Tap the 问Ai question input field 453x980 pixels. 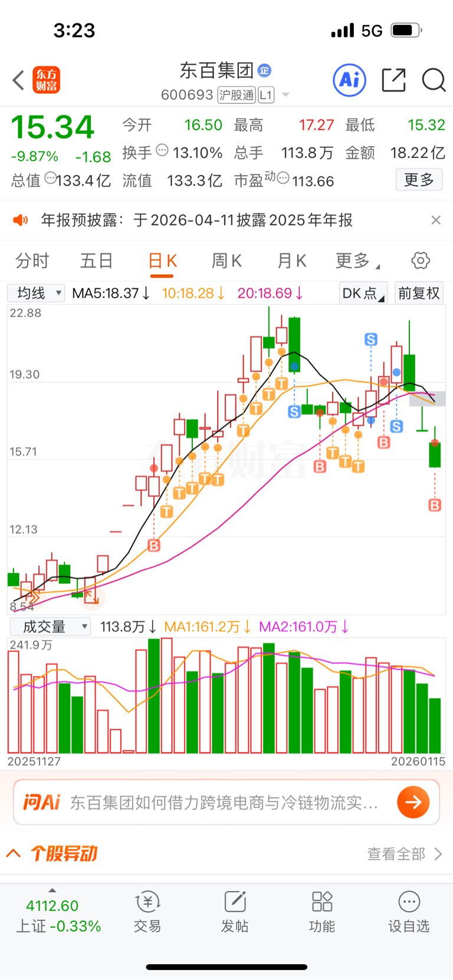224,803
